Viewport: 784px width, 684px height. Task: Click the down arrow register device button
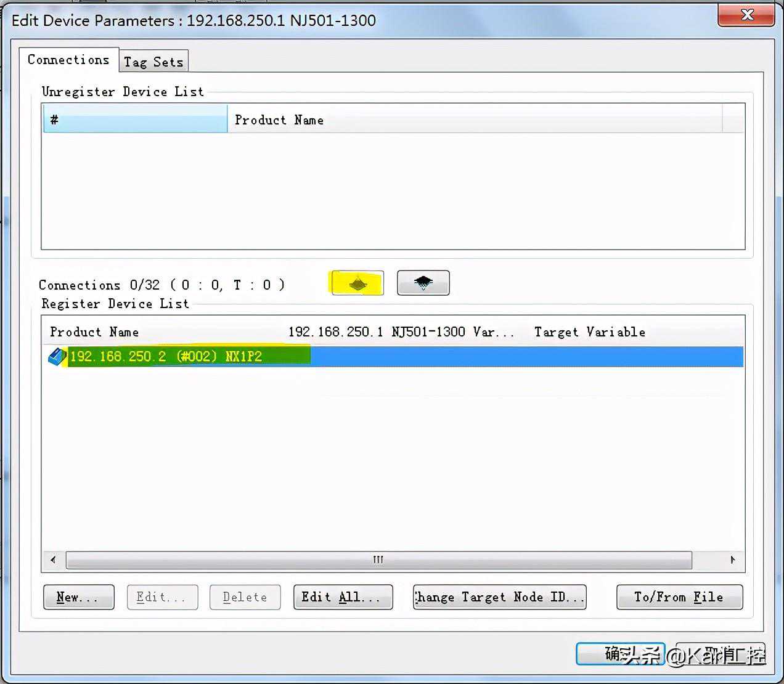[x=423, y=283]
